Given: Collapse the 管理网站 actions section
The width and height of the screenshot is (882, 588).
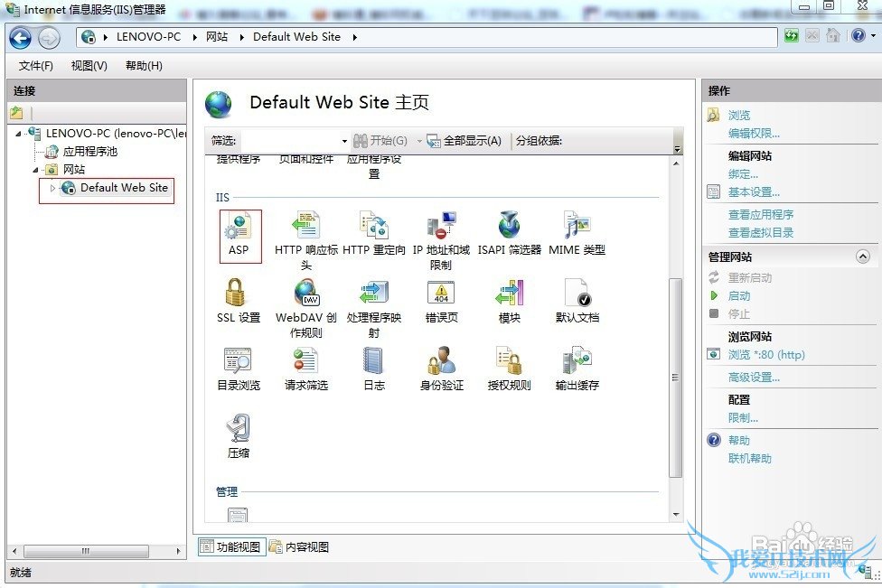Looking at the screenshot, I should (863, 257).
